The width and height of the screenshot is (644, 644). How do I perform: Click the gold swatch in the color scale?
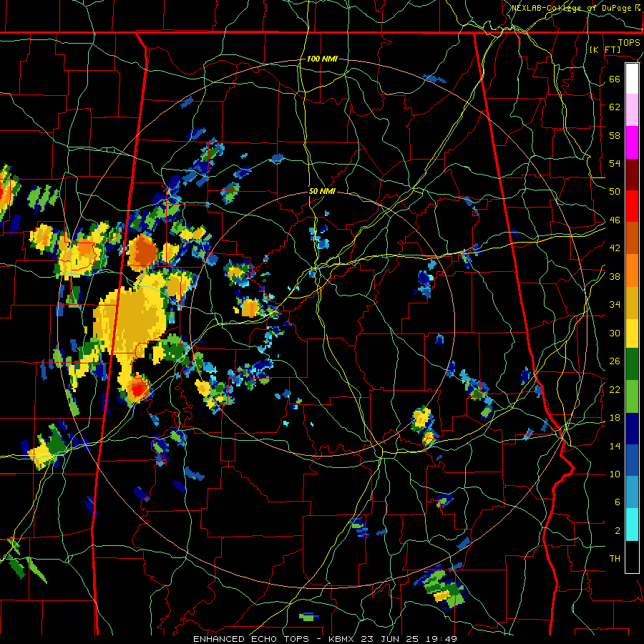632,302
